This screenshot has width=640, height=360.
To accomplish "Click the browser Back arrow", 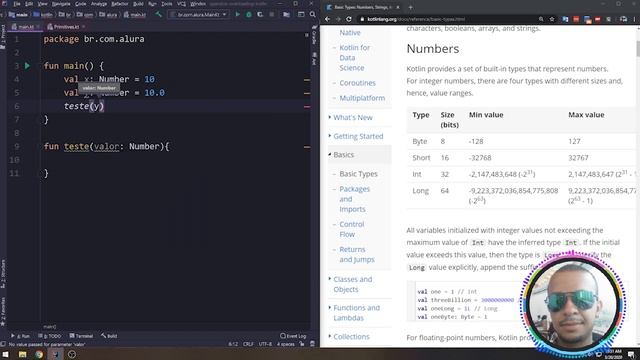I will (327, 19).
